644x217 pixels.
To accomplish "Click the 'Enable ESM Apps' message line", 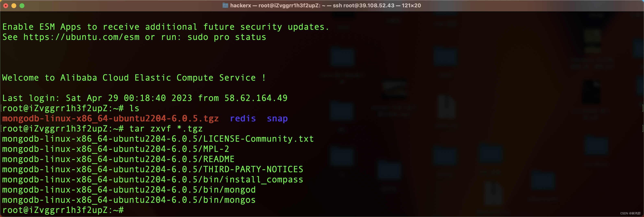I will pos(166,27).
